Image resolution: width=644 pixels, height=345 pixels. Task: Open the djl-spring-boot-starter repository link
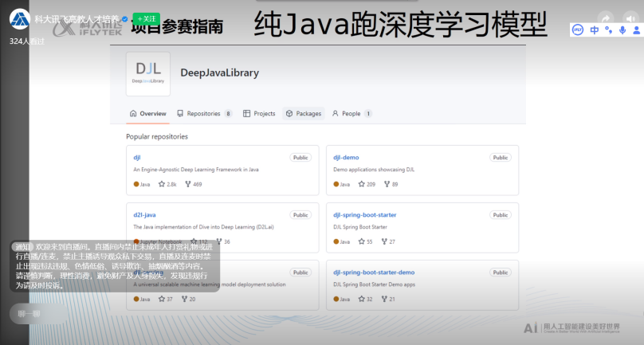365,215
